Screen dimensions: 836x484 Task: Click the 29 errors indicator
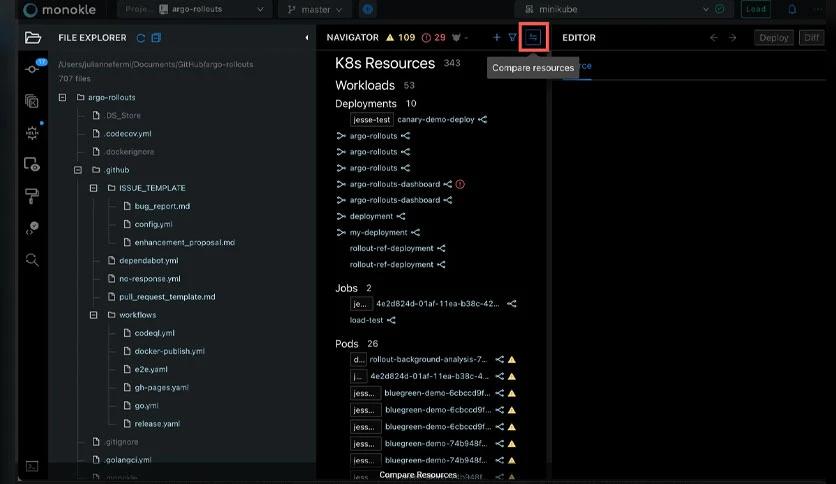click(433, 37)
